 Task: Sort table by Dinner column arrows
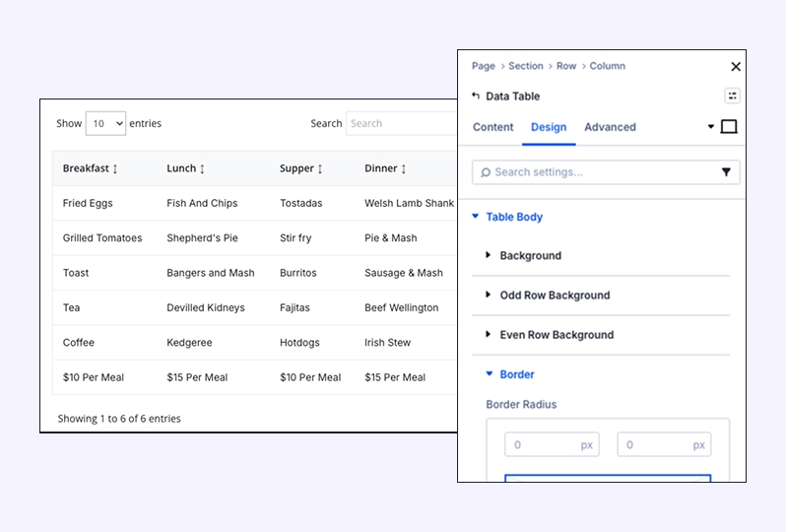(x=403, y=169)
